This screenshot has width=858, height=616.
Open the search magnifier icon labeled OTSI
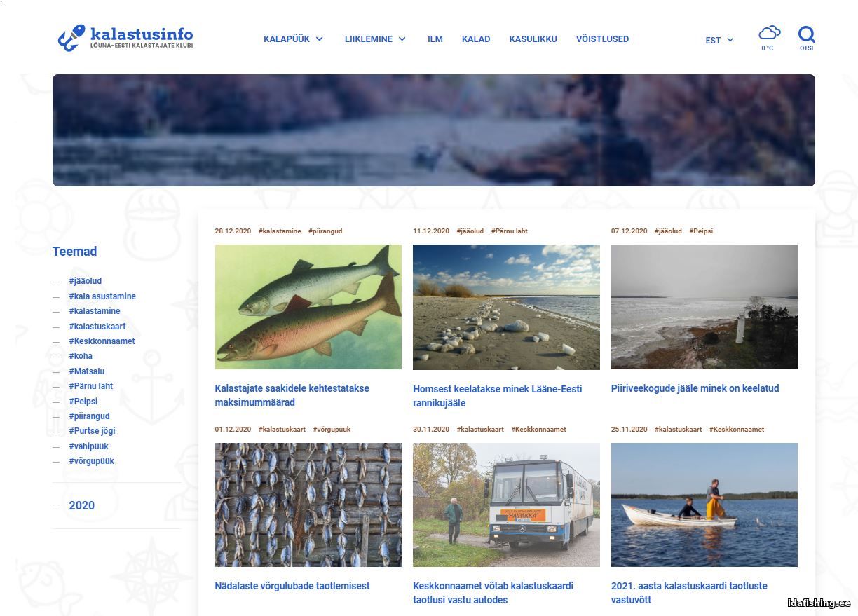pyautogui.click(x=806, y=39)
